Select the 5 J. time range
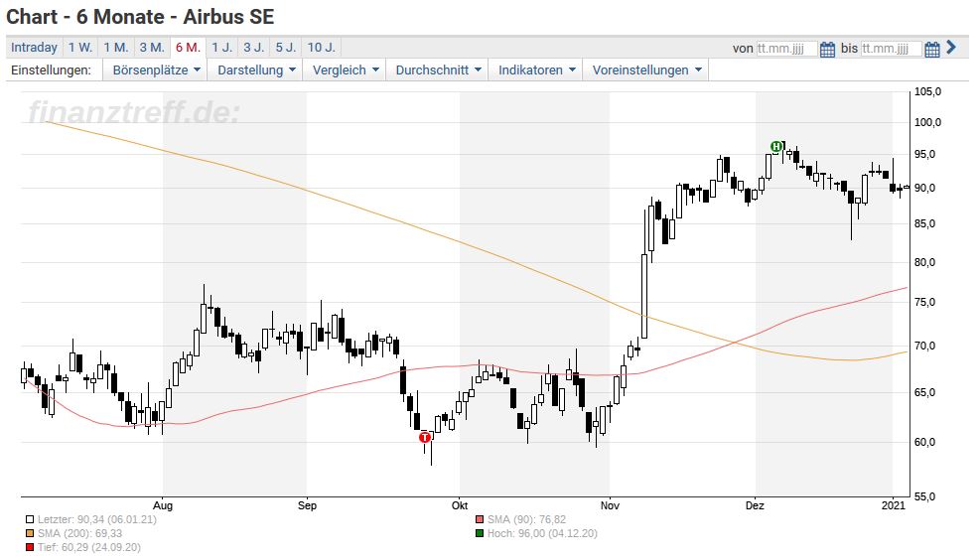Image resolution: width=979 pixels, height=560 pixels. coord(286,48)
